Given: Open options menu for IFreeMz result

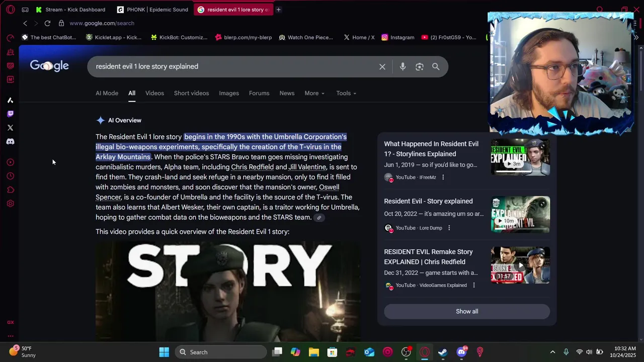Looking at the screenshot, I should click(x=443, y=177).
